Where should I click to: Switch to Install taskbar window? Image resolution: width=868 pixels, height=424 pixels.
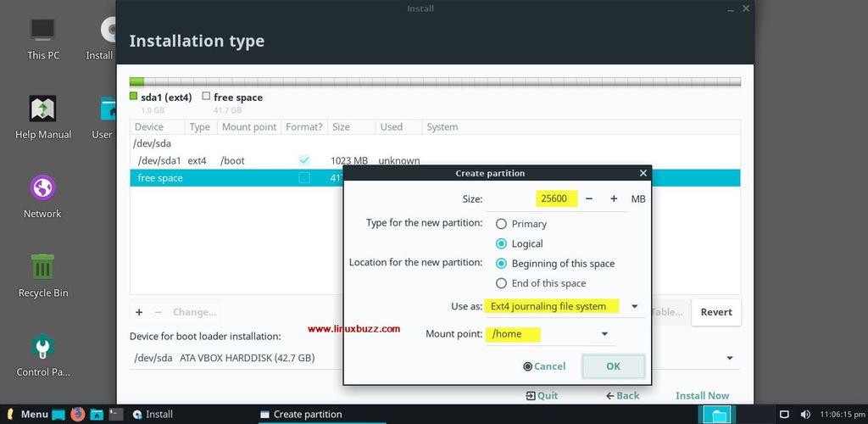coord(153,414)
